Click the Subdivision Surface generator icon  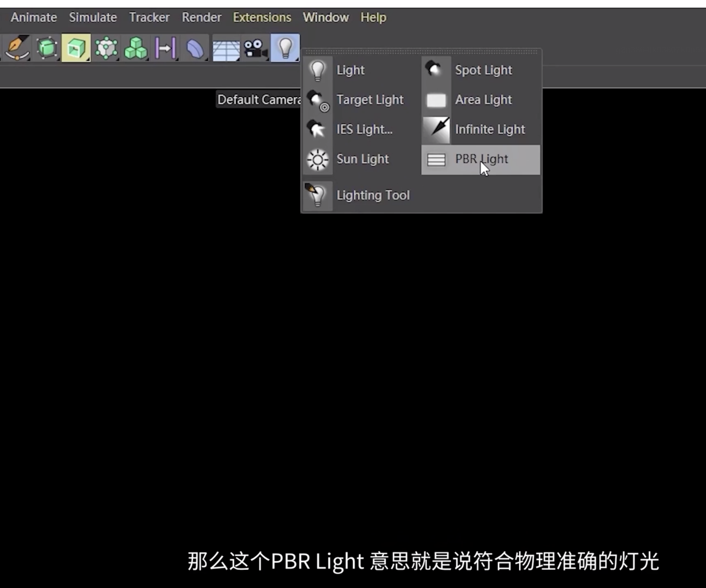point(47,48)
